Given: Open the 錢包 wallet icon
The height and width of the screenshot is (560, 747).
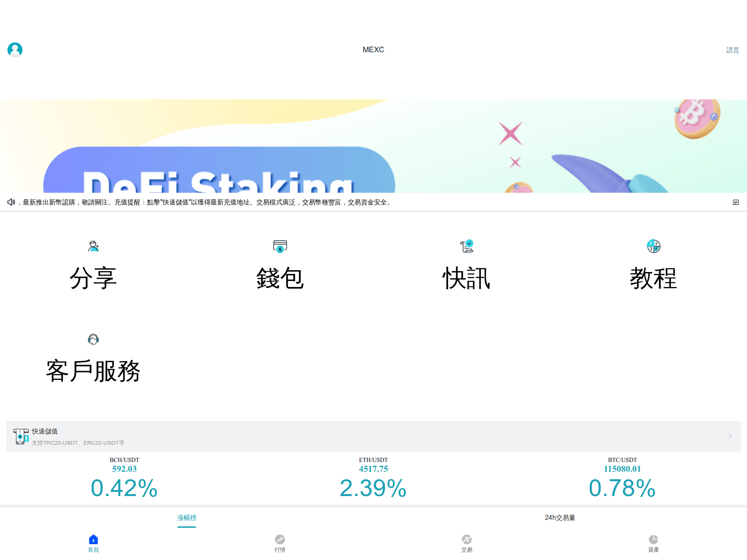Looking at the screenshot, I should pyautogui.click(x=280, y=246).
